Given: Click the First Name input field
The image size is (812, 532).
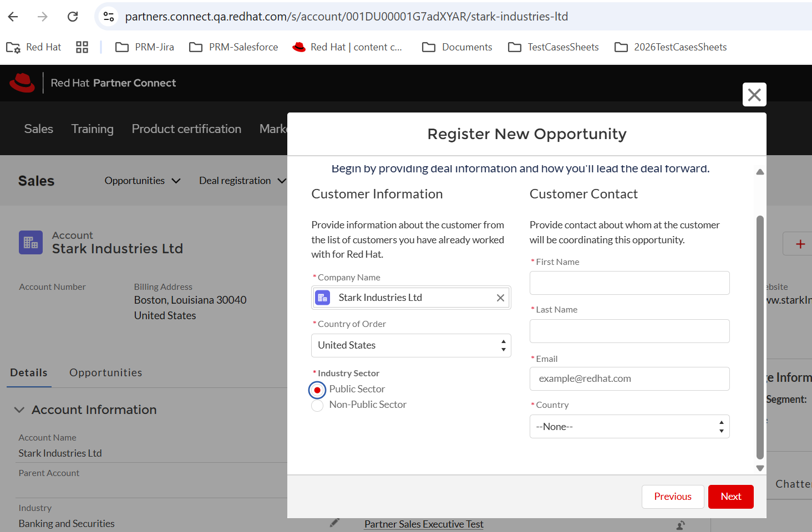Looking at the screenshot, I should coord(629,283).
